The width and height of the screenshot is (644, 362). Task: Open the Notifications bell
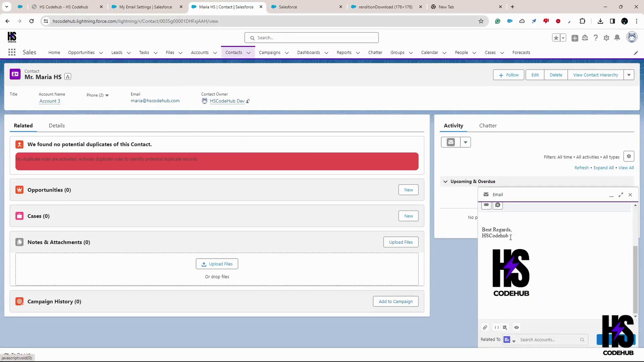[x=617, y=38]
